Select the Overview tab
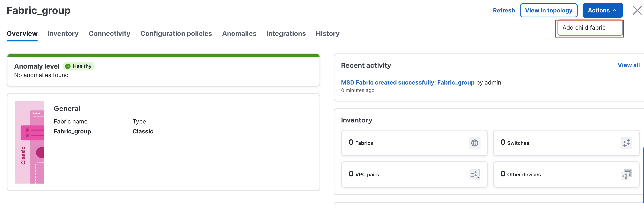644x208 pixels. pyautogui.click(x=22, y=33)
